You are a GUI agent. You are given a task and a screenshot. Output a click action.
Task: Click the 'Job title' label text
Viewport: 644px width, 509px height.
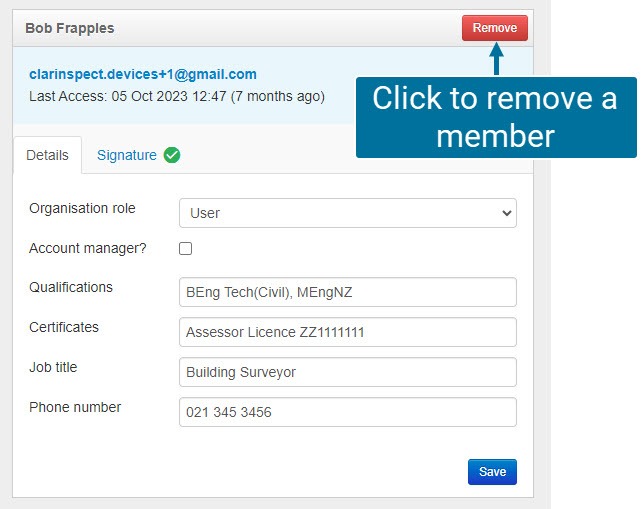click(53, 367)
